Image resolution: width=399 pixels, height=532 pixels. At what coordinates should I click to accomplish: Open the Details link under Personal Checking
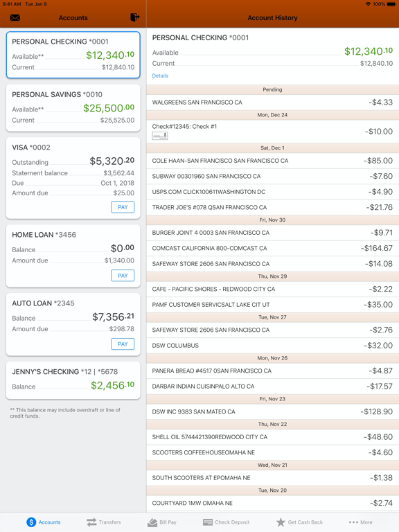point(160,76)
